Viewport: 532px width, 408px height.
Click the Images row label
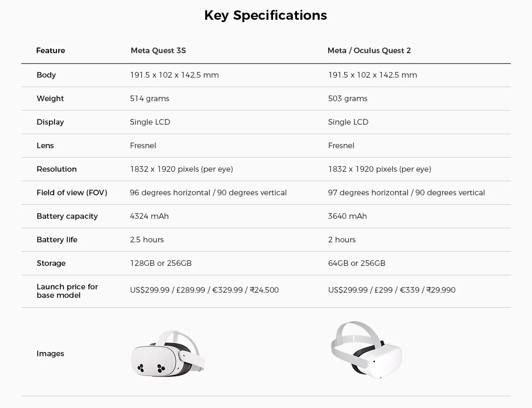point(50,353)
